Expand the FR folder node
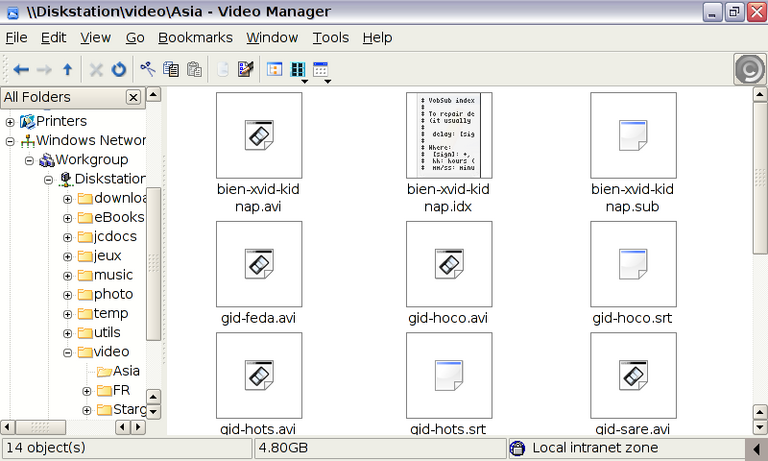The image size is (768, 461). tap(87, 391)
